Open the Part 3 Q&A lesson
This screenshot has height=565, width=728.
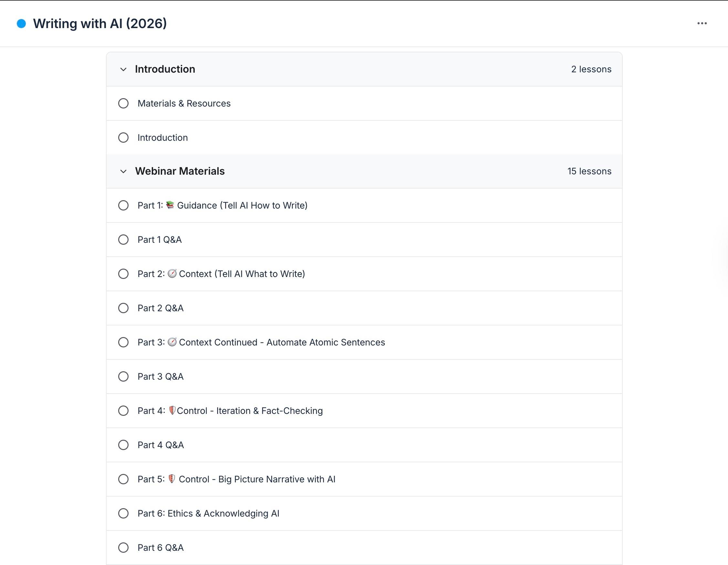160,376
